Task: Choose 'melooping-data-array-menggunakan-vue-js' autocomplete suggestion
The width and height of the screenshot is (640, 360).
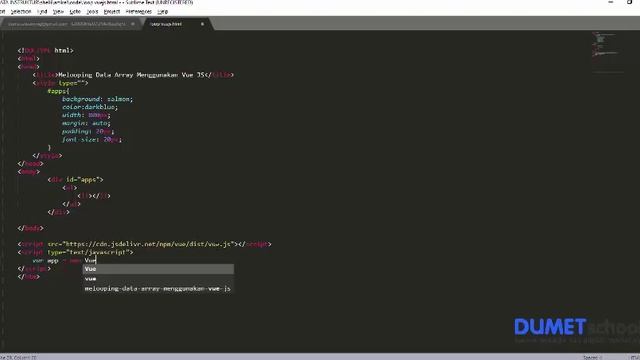Action: pos(158,289)
